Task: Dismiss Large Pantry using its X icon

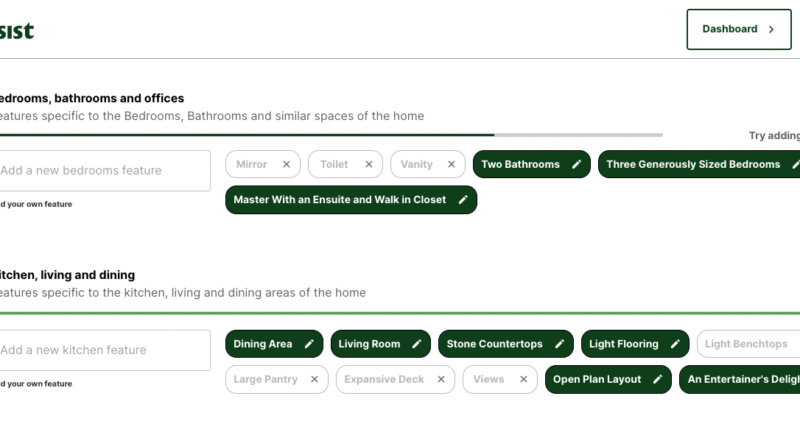Action: point(314,380)
